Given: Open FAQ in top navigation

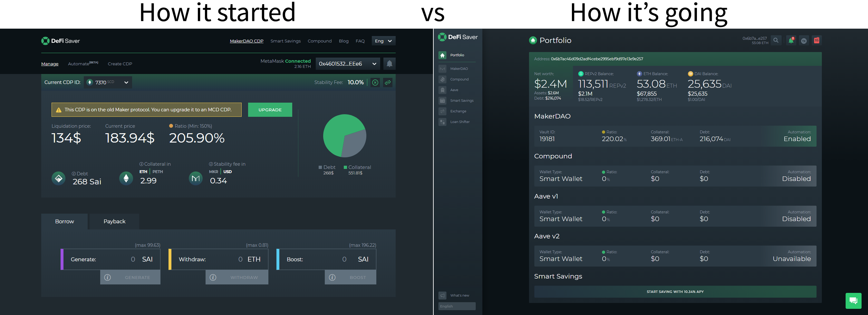Looking at the screenshot, I should click(360, 41).
